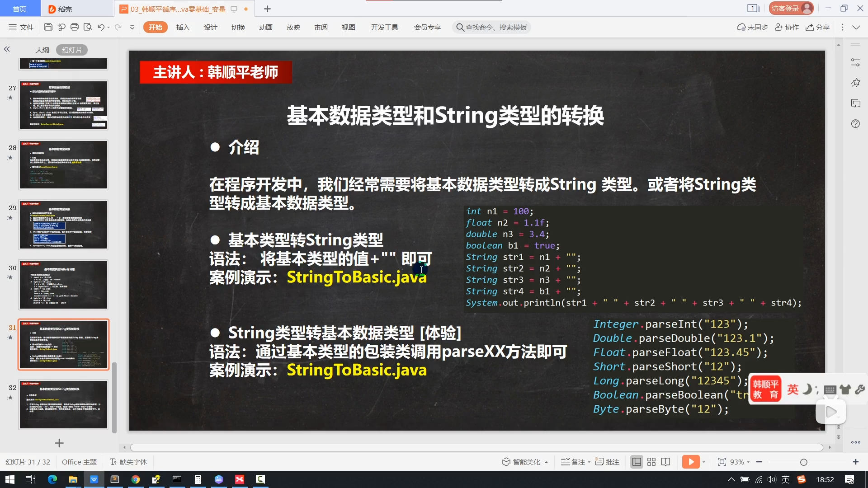Click the help question mark icon

point(855,124)
